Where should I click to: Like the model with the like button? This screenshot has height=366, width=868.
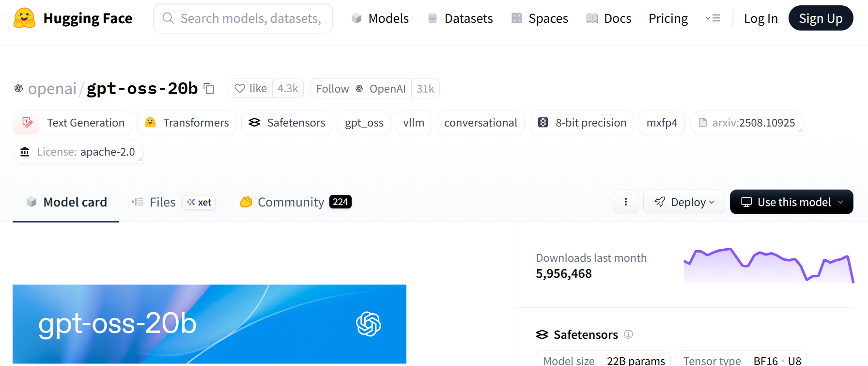click(250, 88)
